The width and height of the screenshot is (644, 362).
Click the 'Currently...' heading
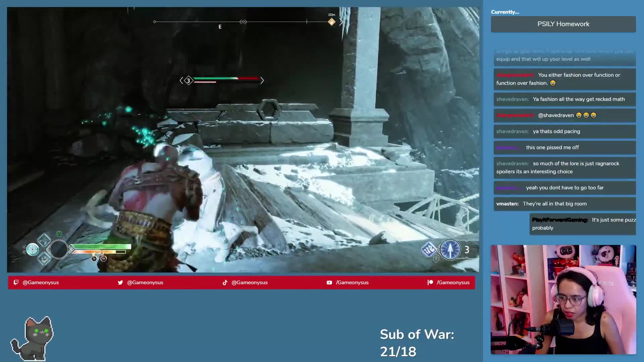point(505,12)
